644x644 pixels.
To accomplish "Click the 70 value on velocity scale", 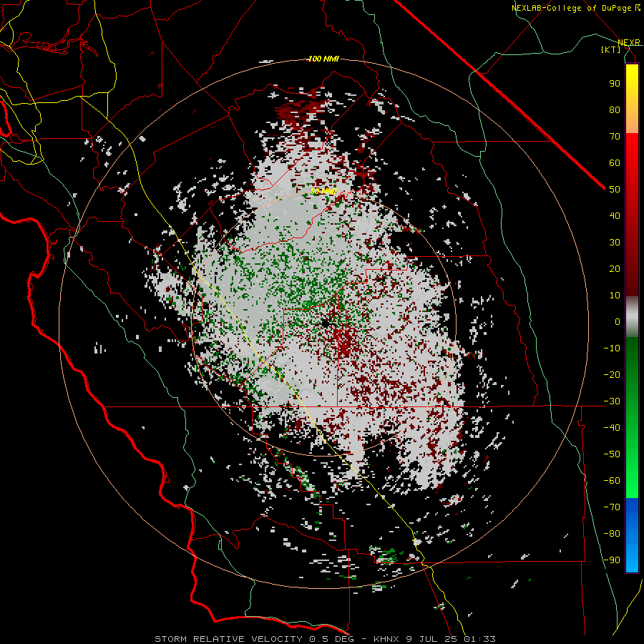I will [x=615, y=137].
